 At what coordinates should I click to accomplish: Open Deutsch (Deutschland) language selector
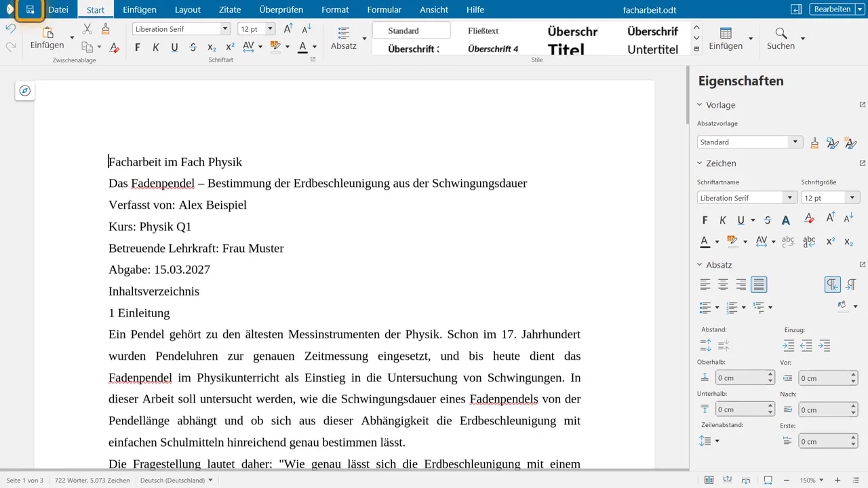(x=176, y=480)
